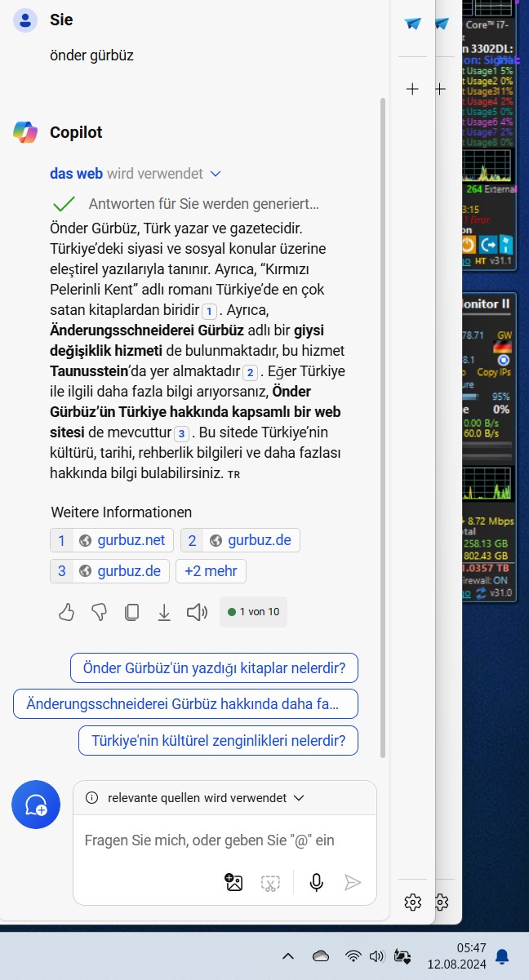Click the green "264" value beside "External" in the CPU gadget
The image size is (529, 980).
473,189
